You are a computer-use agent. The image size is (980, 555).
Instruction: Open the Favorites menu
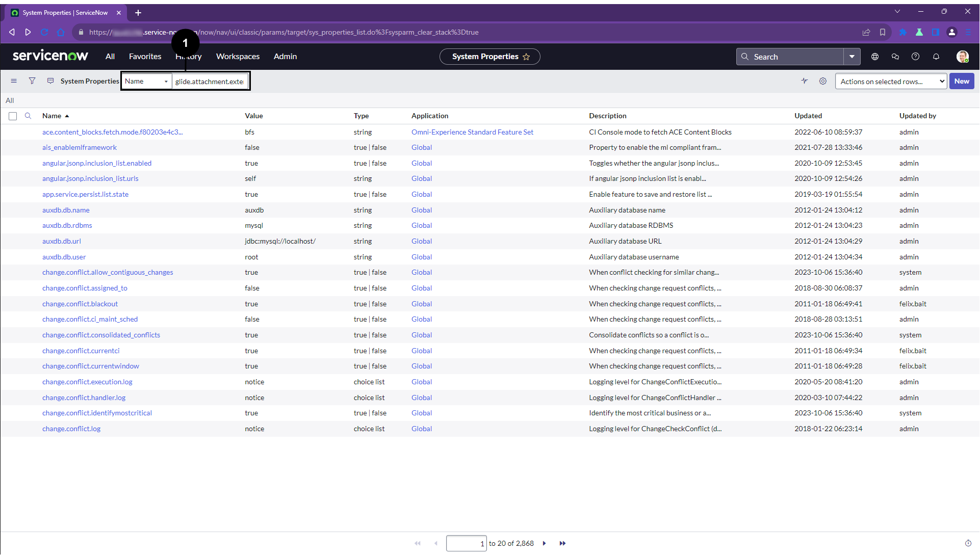point(145,57)
